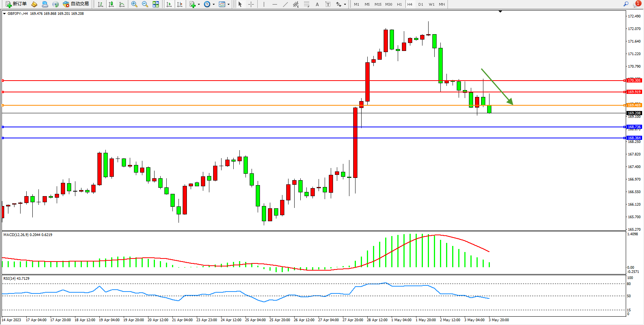This screenshot has height=325, width=644.
Task: Switch chart to candlestick view
Action: 111,4
